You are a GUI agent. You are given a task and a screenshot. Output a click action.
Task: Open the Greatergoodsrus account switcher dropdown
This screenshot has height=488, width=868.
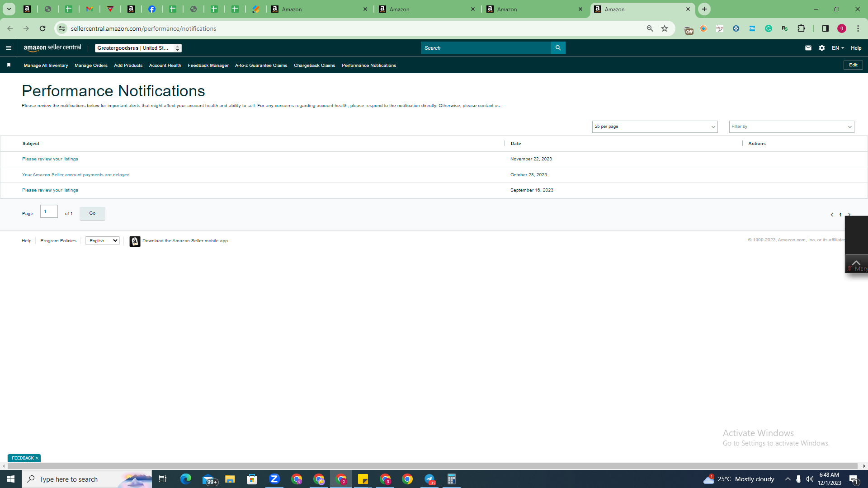click(138, 48)
